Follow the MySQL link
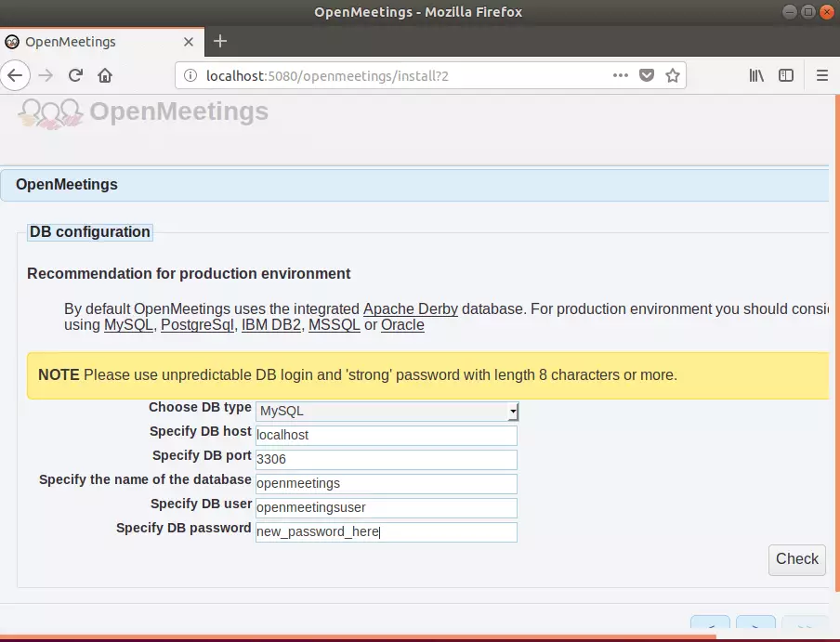Viewport: 840px width, 642px height. 128,325
